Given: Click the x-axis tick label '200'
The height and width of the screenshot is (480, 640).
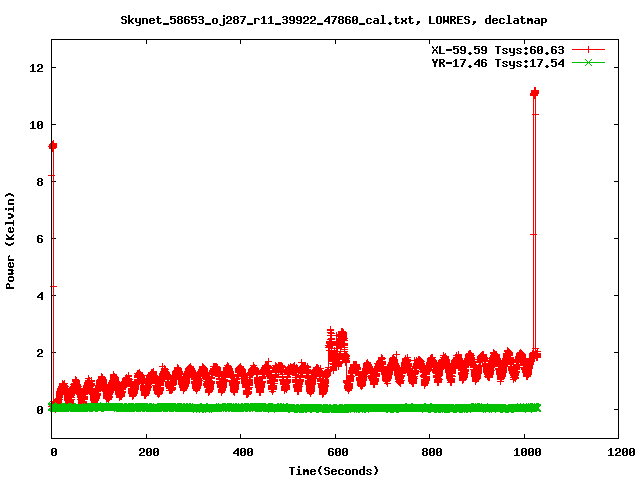Looking at the screenshot, I should tap(148, 452).
